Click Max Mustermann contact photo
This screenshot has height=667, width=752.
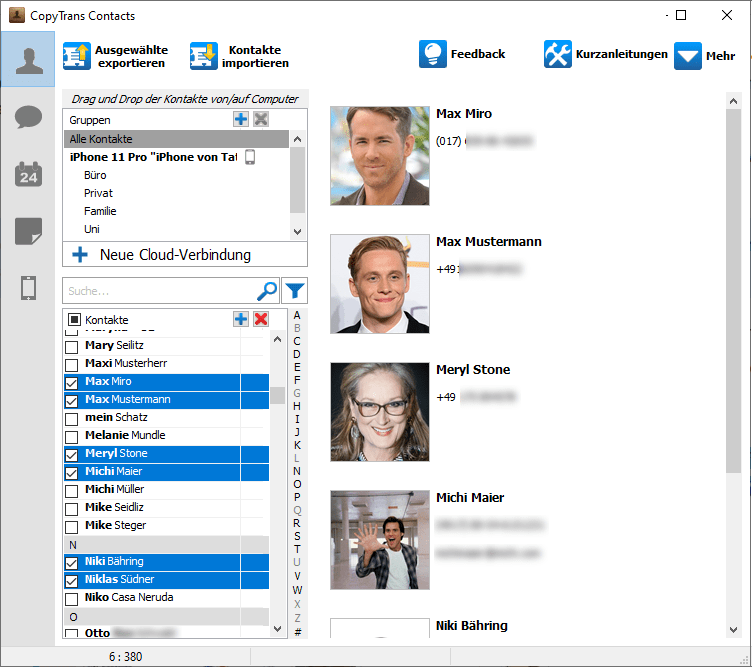[x=380, y=284]
